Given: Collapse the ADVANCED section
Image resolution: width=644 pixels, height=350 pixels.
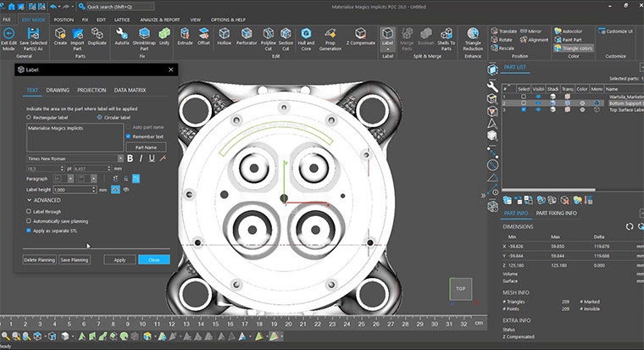Looking at the screenshot, I should [30, 200].
